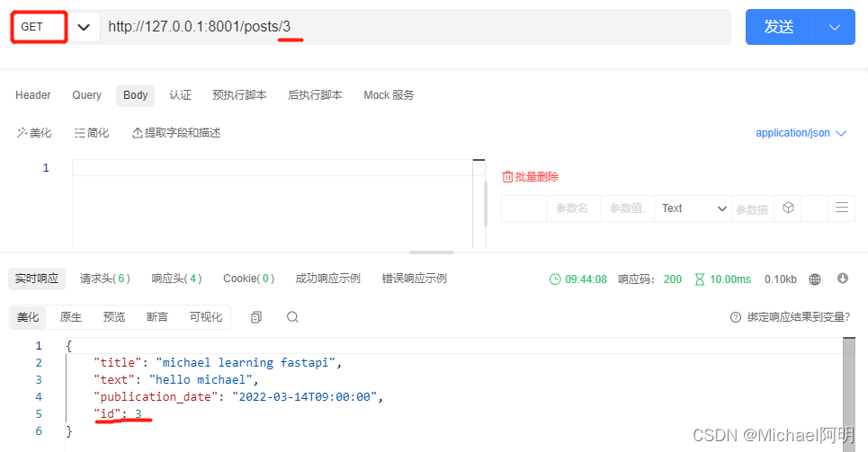
Task: Click 简化 simplify body button
Action: tap(92, 133)
